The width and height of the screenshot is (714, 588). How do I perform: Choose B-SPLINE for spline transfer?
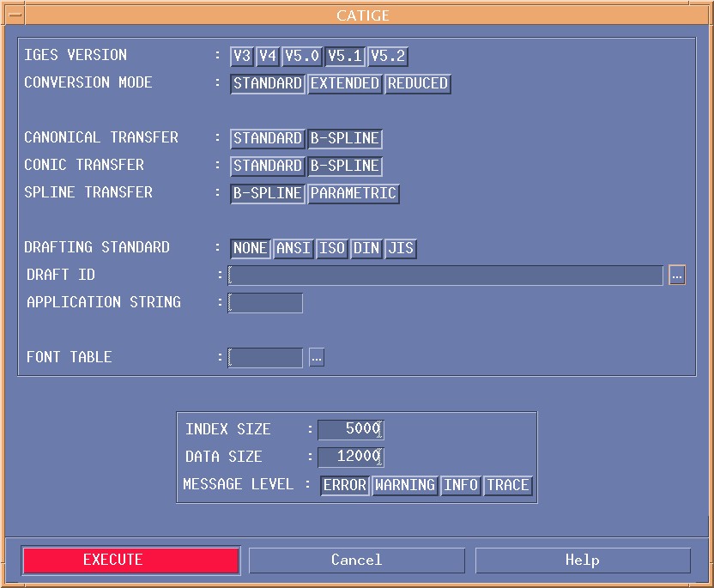point(267,193)
